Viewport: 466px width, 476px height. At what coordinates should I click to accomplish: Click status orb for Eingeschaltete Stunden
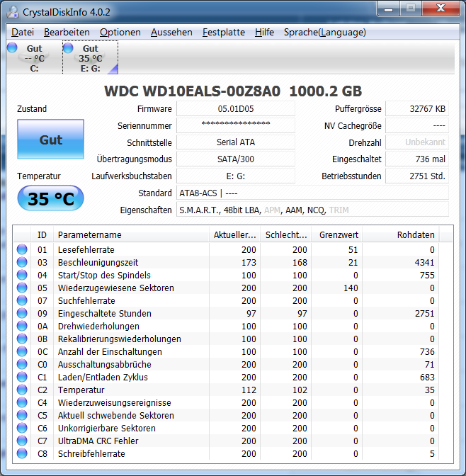pyautogui.click(x=22, y=313)
